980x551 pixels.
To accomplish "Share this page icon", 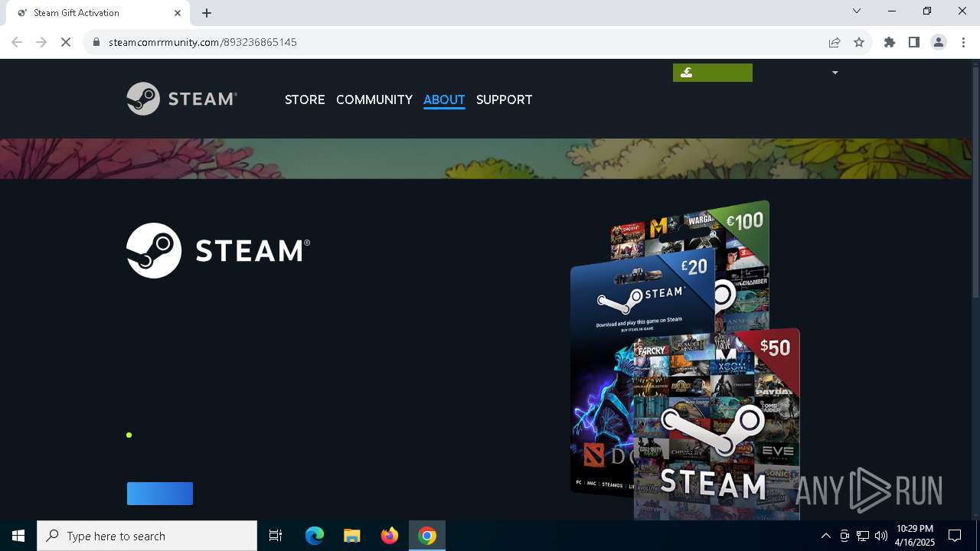I will pos(835,42).
